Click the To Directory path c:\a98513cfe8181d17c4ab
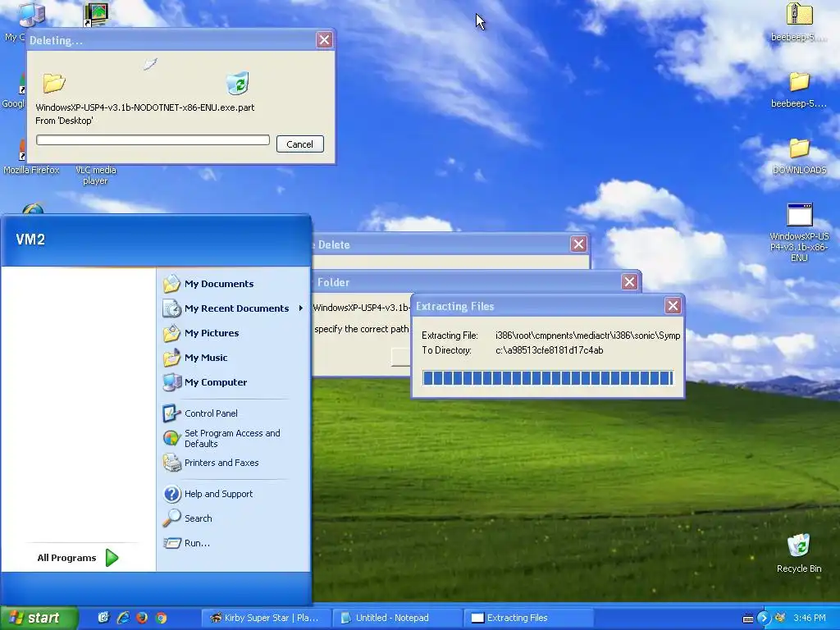Image resolution: width=840 pixels, height=630 pixels. 549,350
